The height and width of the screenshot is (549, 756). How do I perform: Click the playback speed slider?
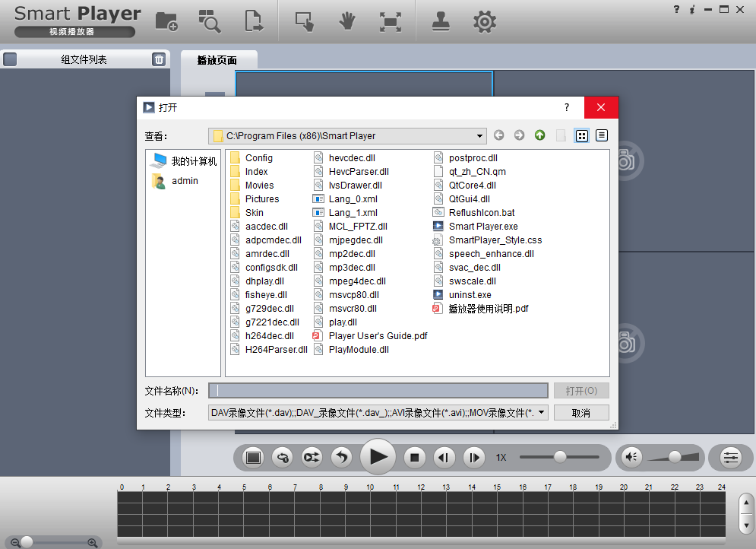(560, 457)
